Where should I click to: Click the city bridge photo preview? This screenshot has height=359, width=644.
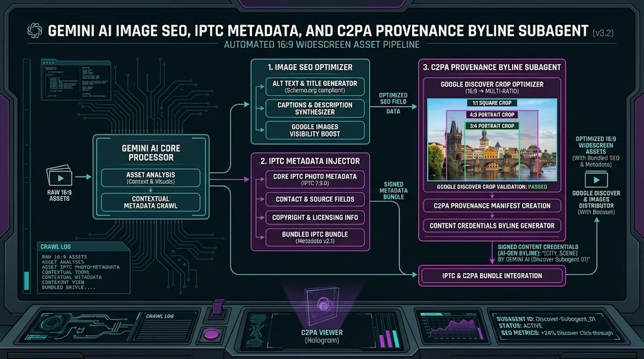(x=492, y=140)
